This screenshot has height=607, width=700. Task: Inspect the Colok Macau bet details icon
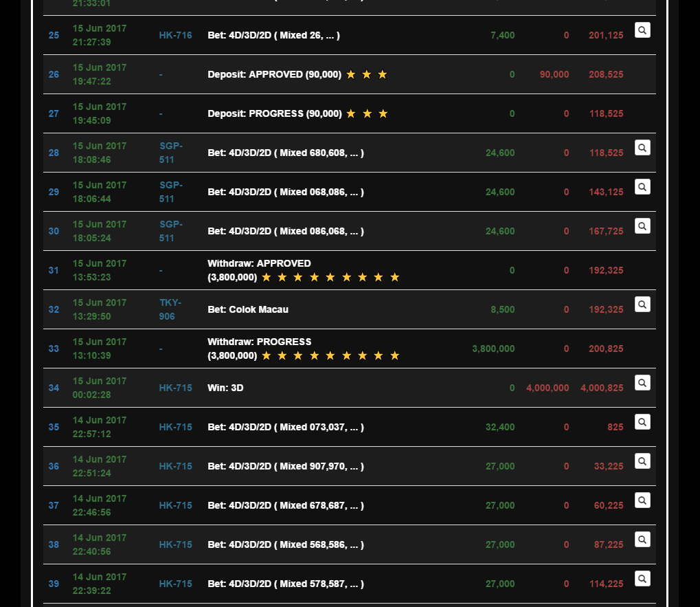(642, 304)
